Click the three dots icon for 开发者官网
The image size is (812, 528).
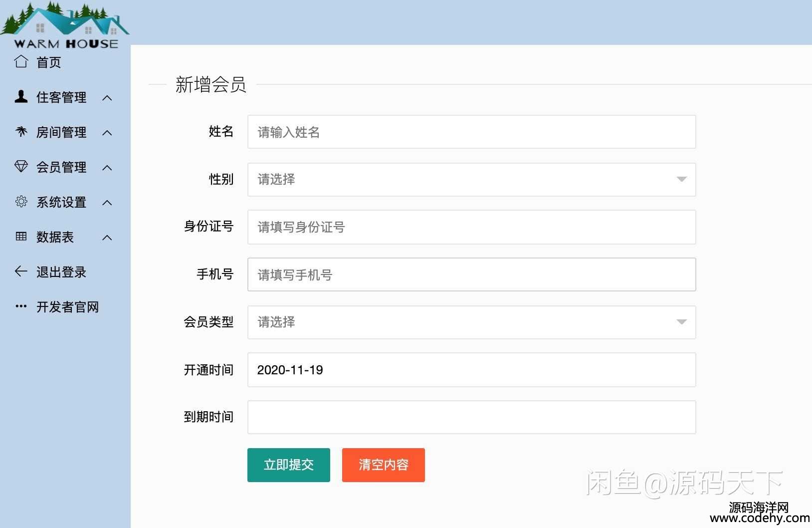21,306
